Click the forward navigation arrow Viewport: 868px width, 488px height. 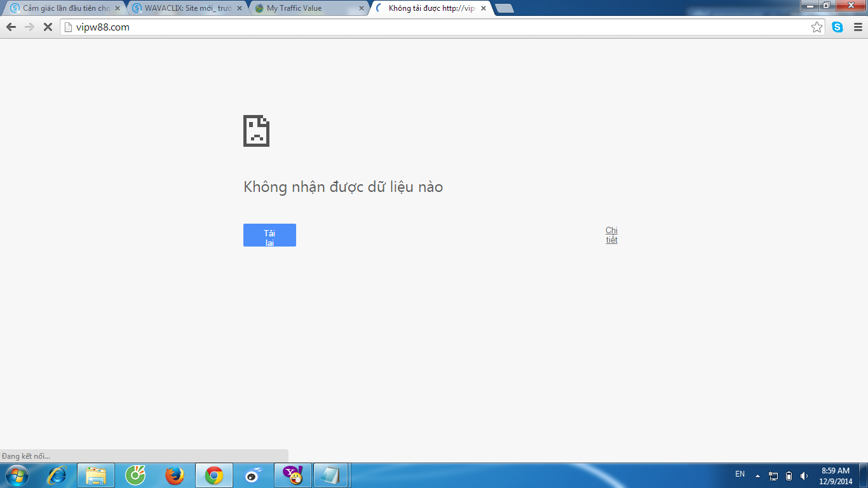(x=29, y=27)
